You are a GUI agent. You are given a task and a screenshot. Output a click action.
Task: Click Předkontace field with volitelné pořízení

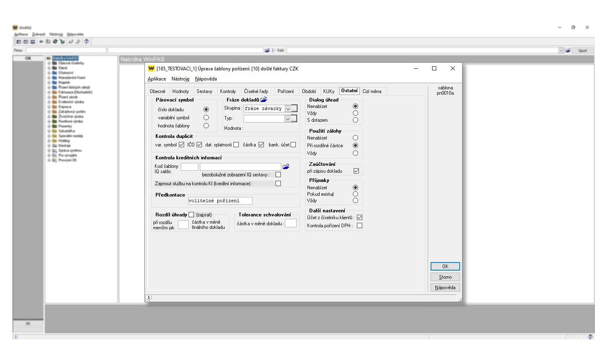pos(220,201)
